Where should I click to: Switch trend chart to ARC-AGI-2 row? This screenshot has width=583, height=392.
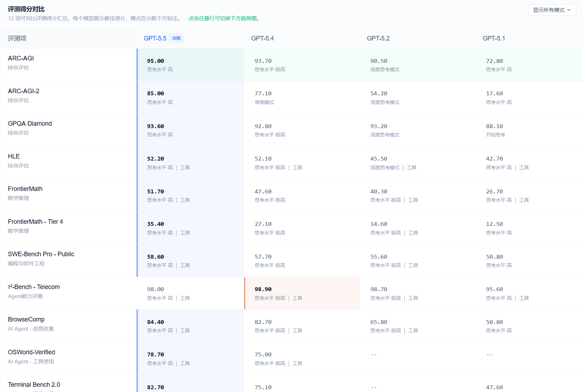pos(24,91)
